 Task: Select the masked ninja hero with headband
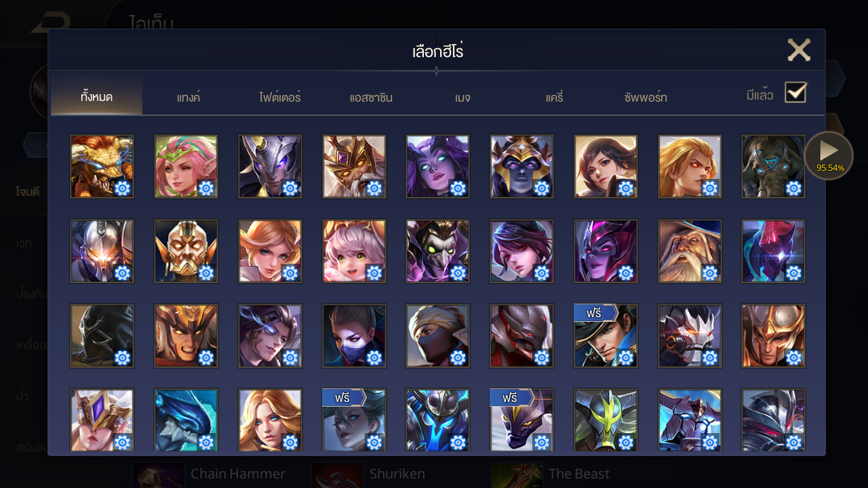pyautogui.click(x=437, y=336)
